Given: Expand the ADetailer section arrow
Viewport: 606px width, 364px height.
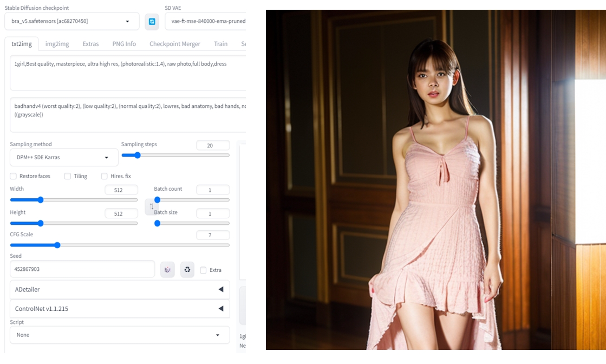Looking at the screenshot, I should click(220, 289).
